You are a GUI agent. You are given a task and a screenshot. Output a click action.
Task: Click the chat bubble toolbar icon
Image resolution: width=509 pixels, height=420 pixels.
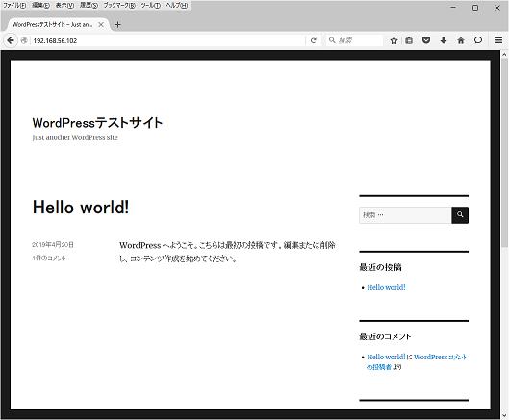(478, 40)
